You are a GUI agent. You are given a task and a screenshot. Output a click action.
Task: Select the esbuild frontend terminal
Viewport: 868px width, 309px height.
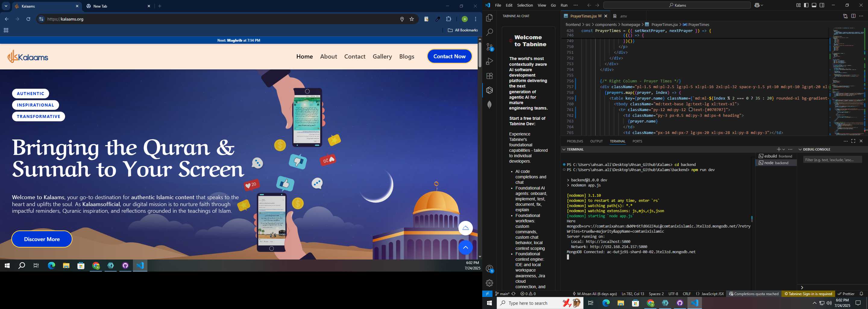(x=776, y=156)
